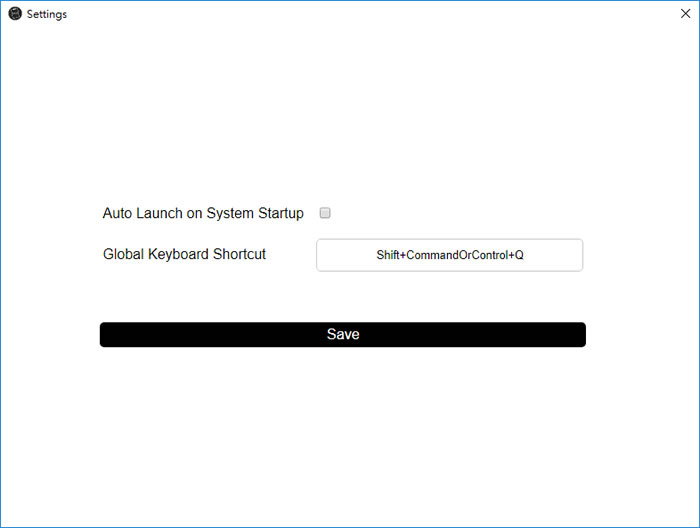Click the Settings title bar area

point(350,14)
